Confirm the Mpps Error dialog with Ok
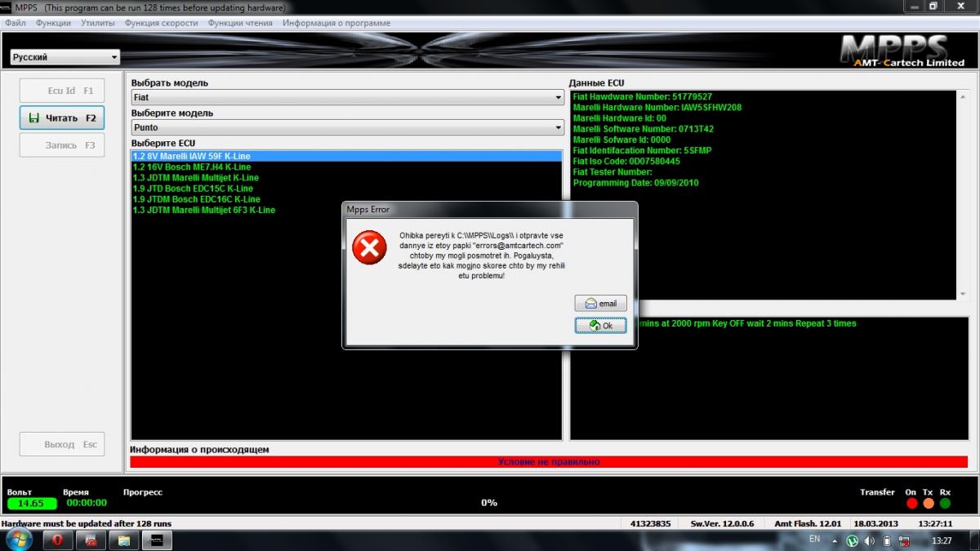This screenshot has height=551, width=980. pos(601,326)
